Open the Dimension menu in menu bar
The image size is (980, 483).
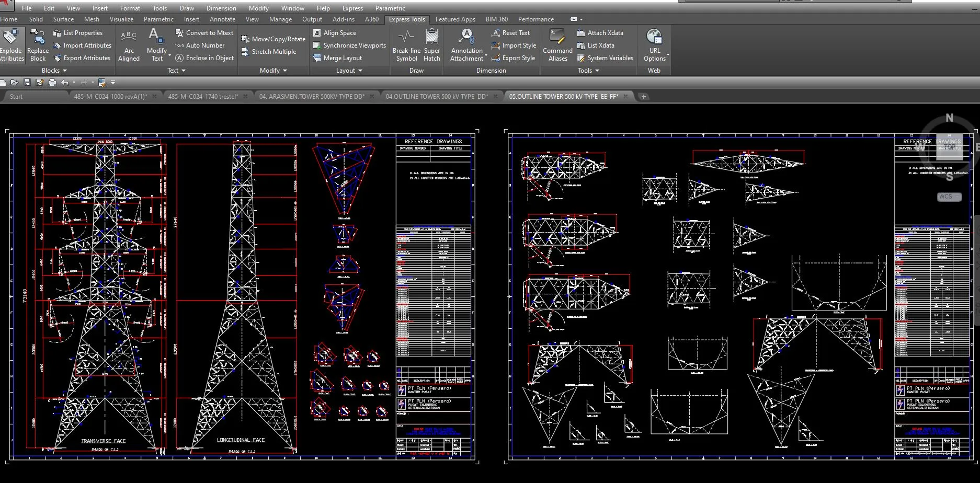pos(221,8)
